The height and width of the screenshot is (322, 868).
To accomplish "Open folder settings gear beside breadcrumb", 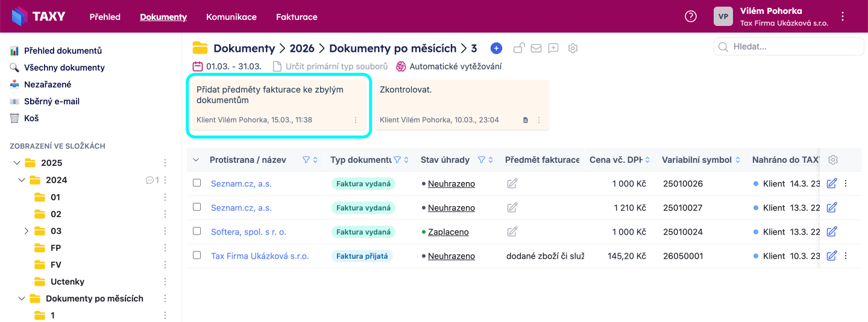I will [x=573, y=48].
